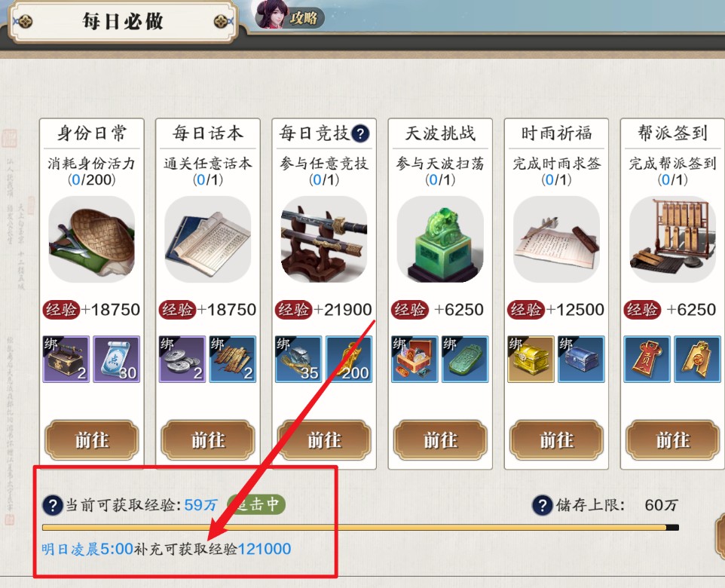
Task: Click 前往 button for 每日竞技
Action: tap(324, 440)
